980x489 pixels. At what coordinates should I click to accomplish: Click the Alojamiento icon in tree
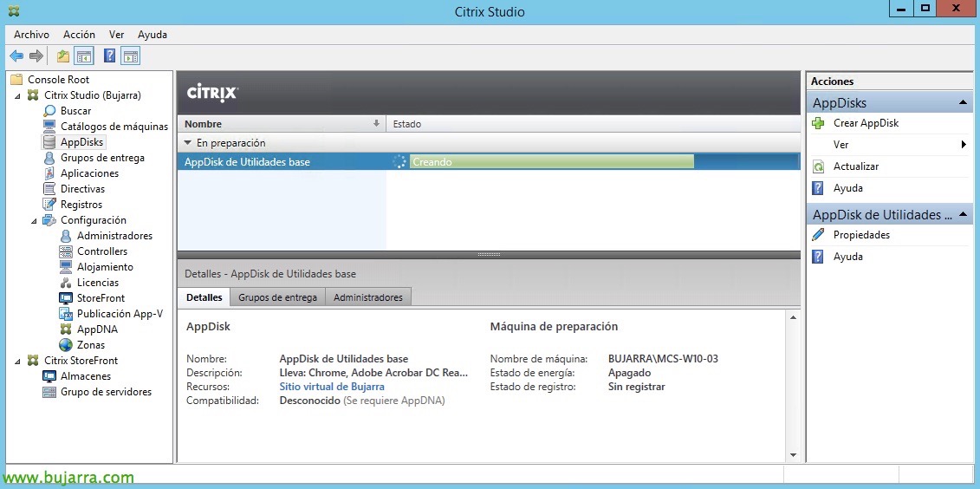66,267
